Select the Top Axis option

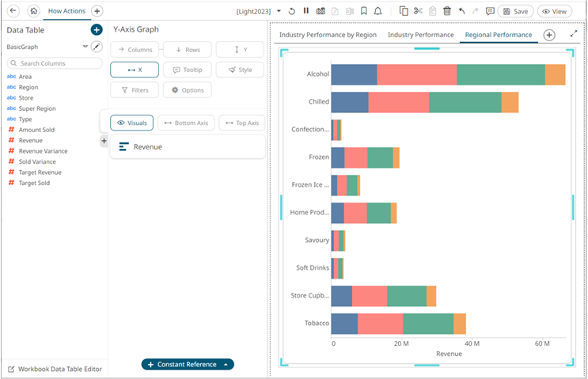(241, 123)
